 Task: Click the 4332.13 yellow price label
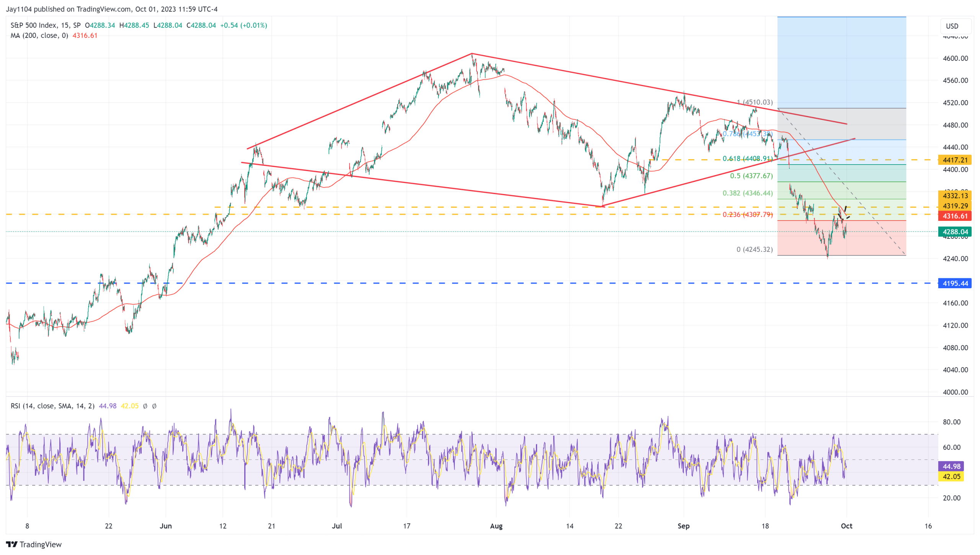pyautogui.click(x=955, y=196)
